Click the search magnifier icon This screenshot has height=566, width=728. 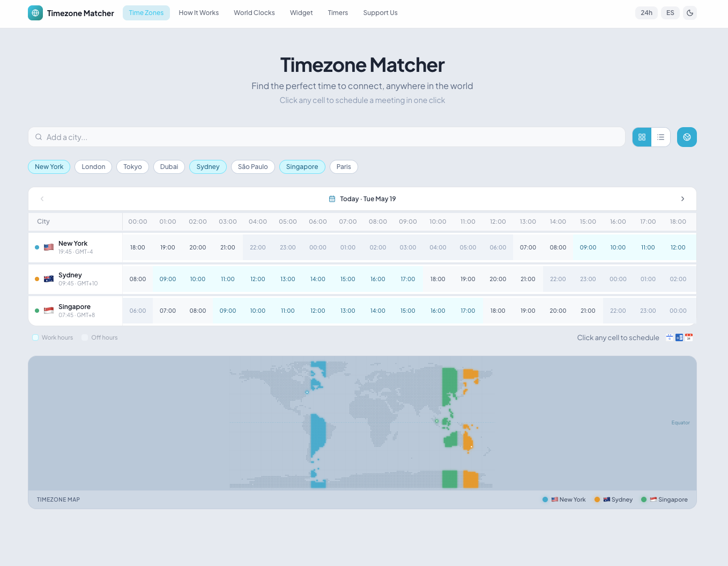coord(39,137)
